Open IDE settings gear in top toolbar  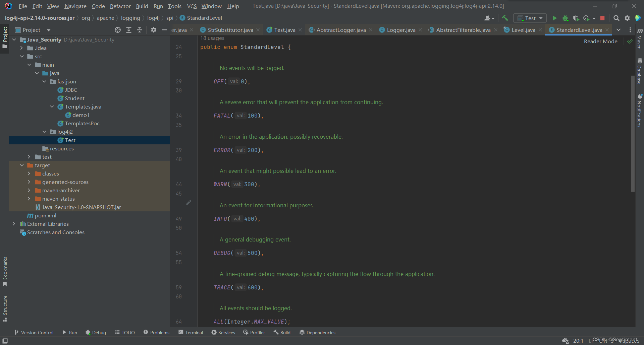[627, 18]
